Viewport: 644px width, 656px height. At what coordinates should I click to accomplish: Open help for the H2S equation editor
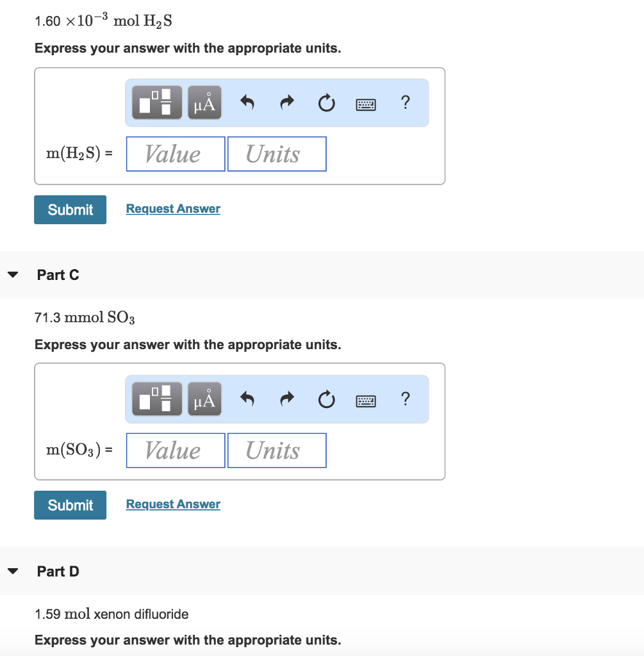coord(406,102)
